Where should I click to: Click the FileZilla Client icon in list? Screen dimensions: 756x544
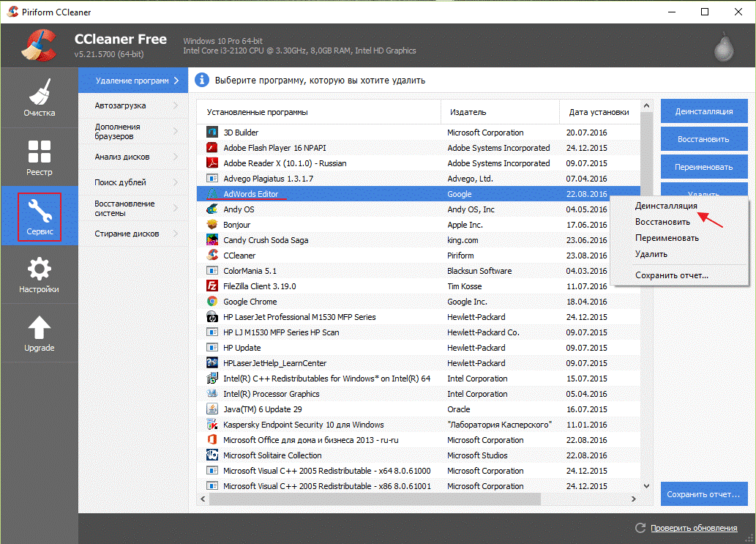212,286
